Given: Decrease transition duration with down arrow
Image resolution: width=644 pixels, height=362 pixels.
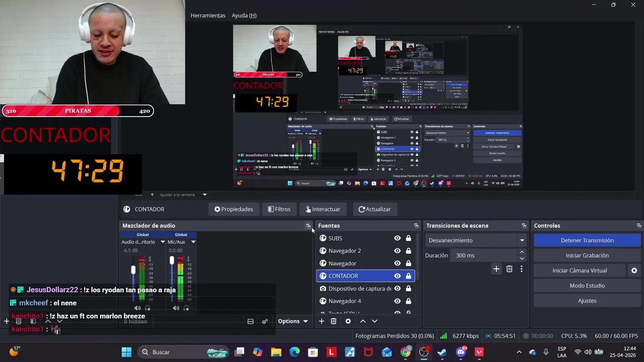Looking at the screenshot, I should (522, 258).
